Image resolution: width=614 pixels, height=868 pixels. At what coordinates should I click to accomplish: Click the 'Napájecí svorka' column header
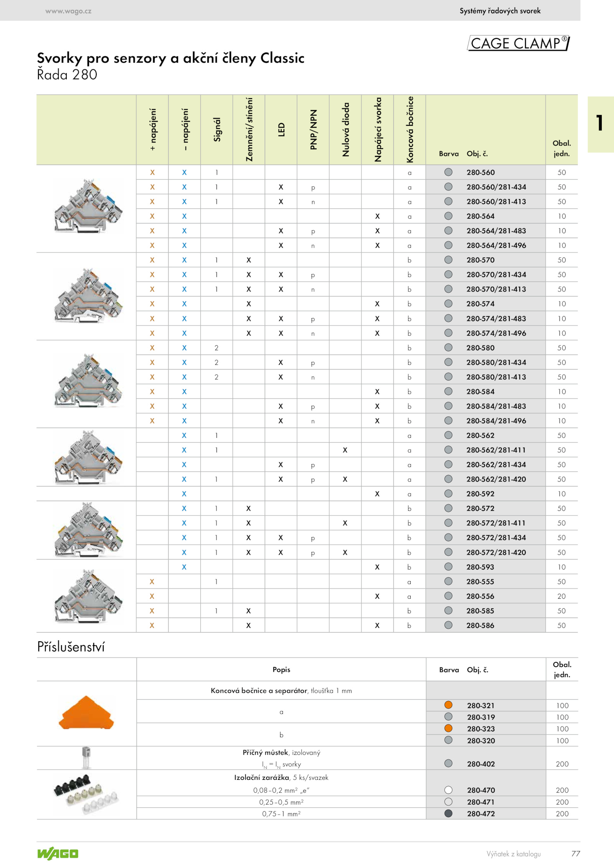pyautogui.click(x=378, y=129)
